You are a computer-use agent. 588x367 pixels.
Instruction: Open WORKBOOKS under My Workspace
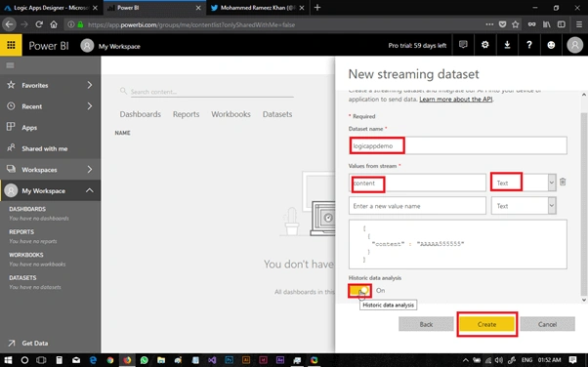click(26, 255)
